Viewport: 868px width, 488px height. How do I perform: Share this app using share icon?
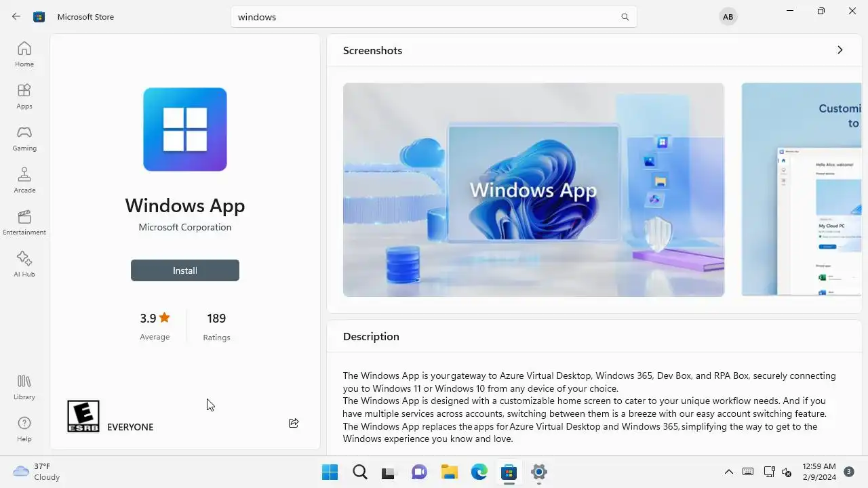click(294, 423)
